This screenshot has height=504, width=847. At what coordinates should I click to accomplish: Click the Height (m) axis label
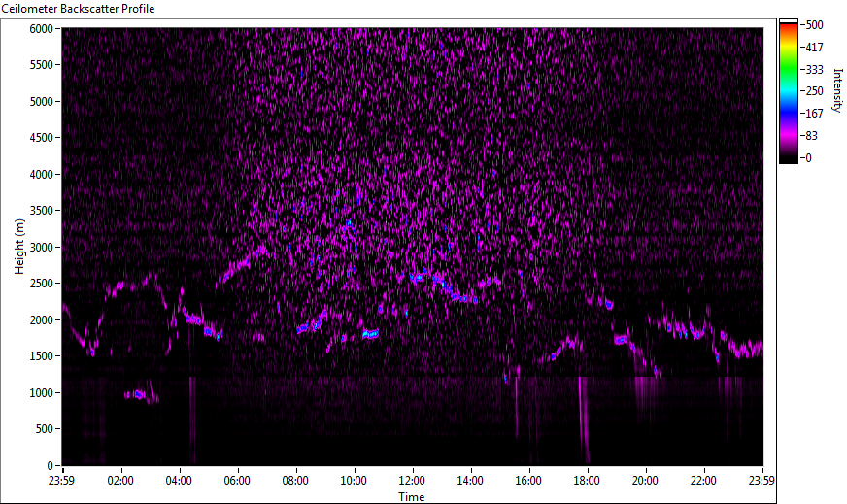(x=19, y=247)
